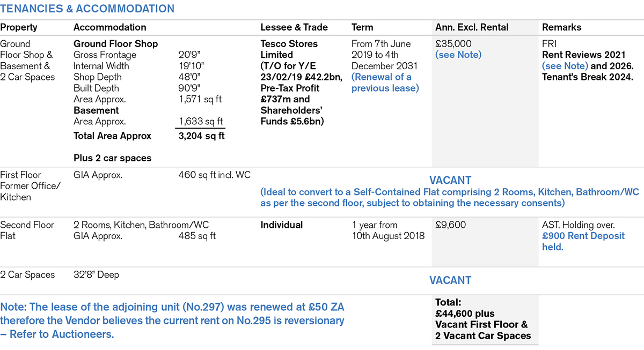Screen dimensions: 644x350
Task: Select the Accommodation column header
Action: click(109, 27)
